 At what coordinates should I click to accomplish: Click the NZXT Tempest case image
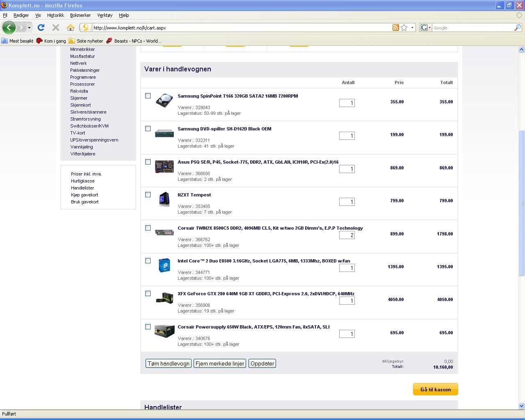tap(164, 199)
